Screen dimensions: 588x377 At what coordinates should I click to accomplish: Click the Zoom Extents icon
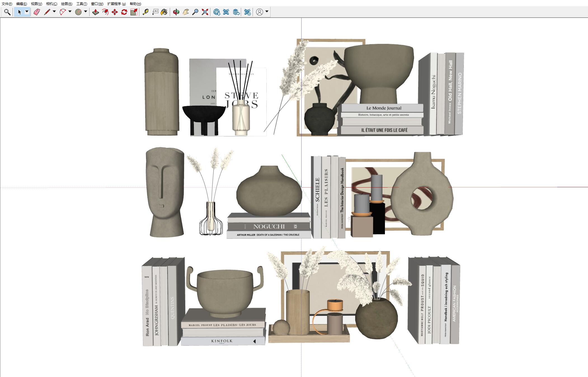pyautogui.click(x=205, y=12)
